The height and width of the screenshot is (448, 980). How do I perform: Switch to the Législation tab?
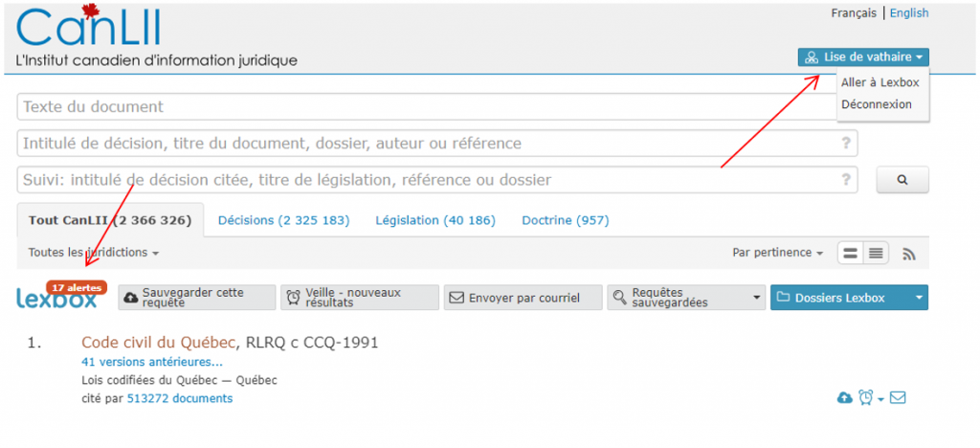[434, 220]
